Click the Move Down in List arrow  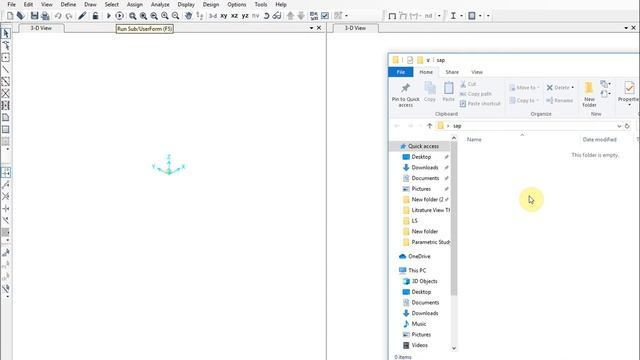tap(301, 16)
